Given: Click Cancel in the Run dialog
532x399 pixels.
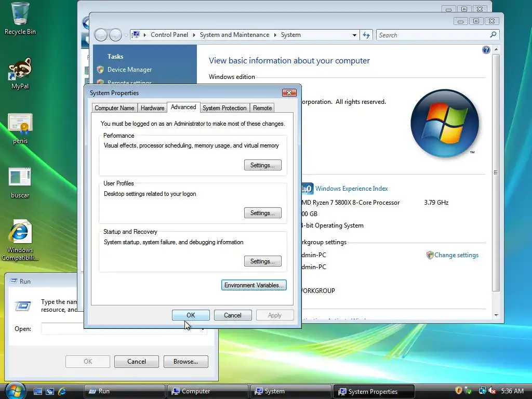Looking at the screenshot, I should [x=137, y=362].
